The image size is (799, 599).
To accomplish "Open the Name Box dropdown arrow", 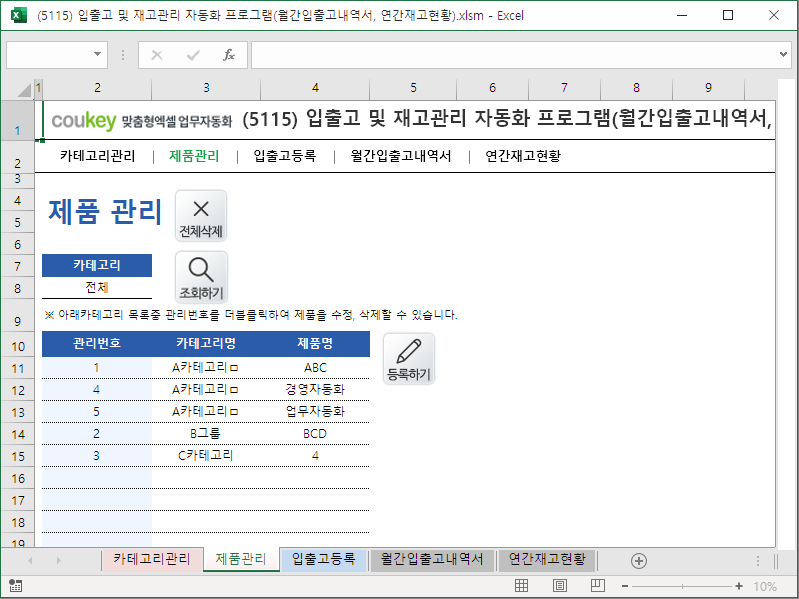I will click(97, 55).
